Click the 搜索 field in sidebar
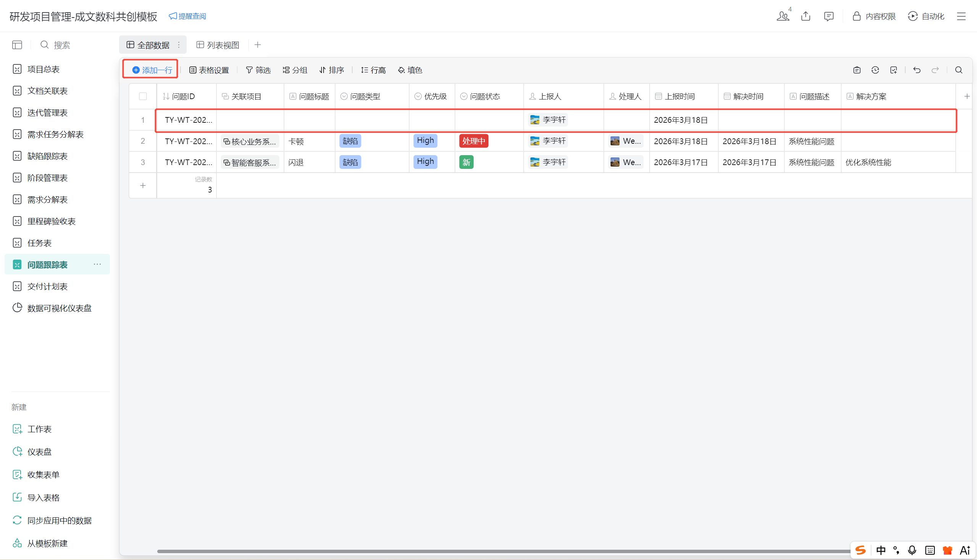The width and height of the screenshot is (977, 560). 61,45
